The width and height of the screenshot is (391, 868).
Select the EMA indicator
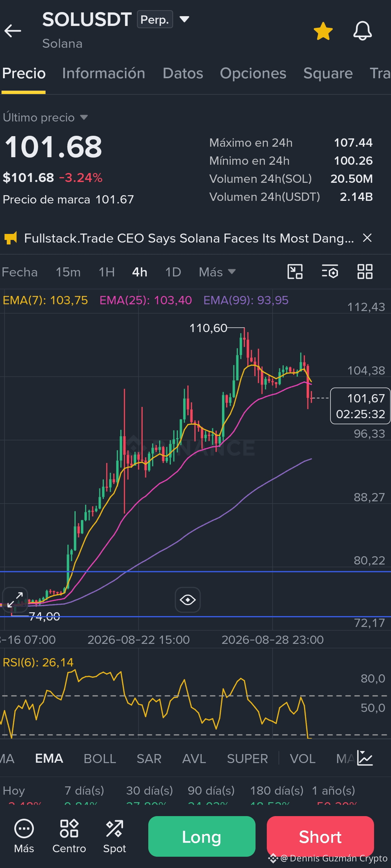[49, 758]
